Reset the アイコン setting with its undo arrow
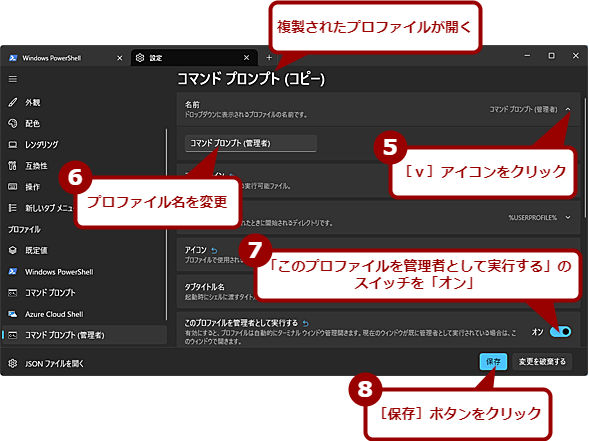This screenshot has width=589, height=441. (x=214, y=250)
